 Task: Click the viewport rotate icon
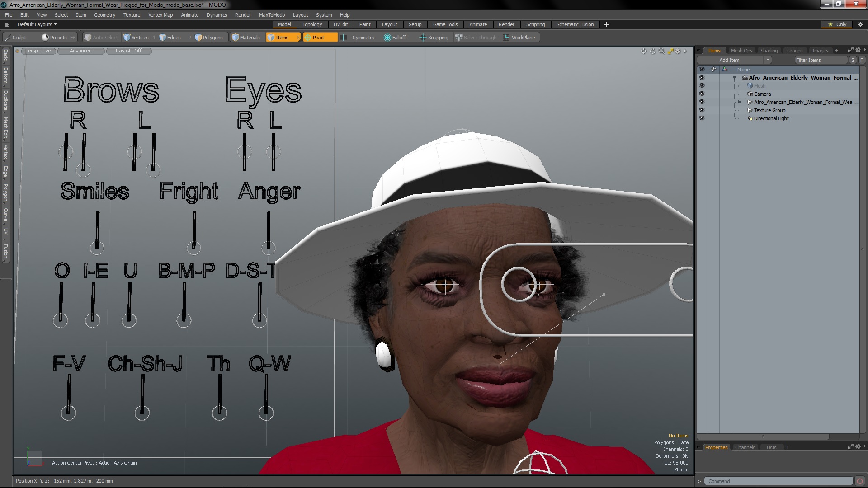(653, 51)
